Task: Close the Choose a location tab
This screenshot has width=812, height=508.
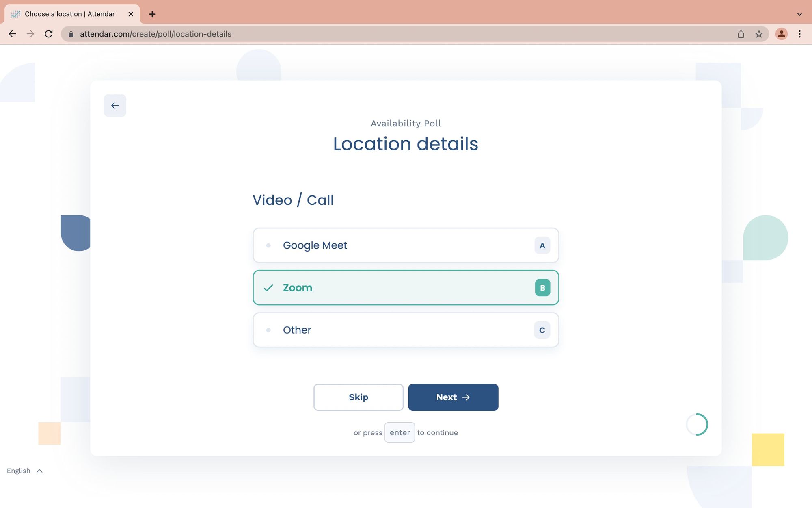Action: click(x=131, y=14)
